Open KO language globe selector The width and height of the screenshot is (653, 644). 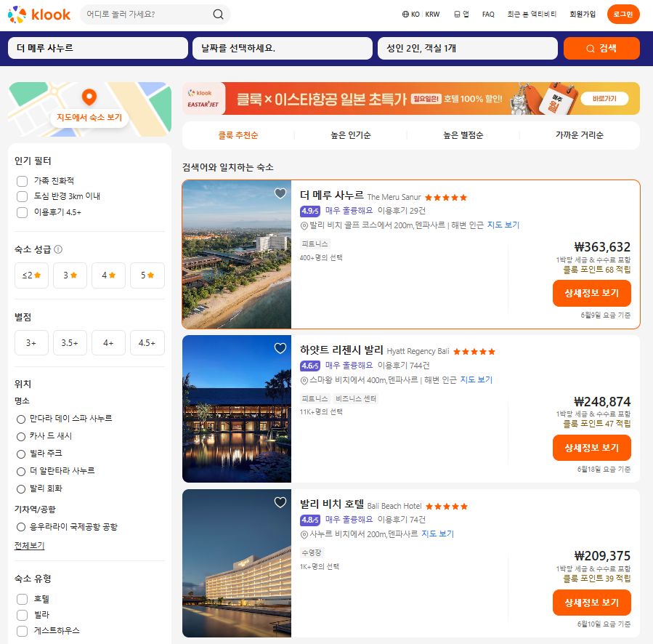coord(410,14)
